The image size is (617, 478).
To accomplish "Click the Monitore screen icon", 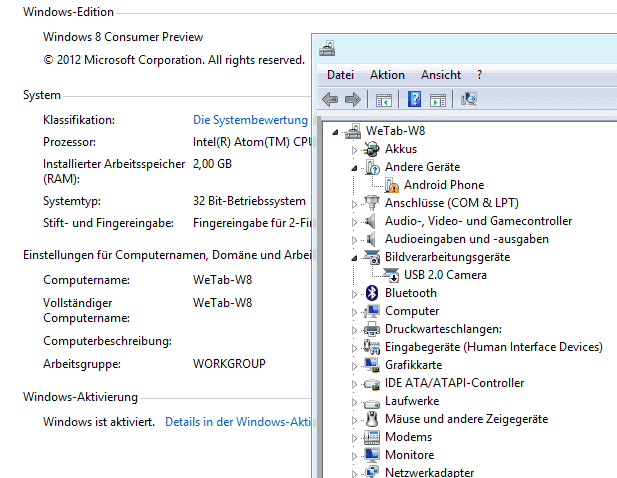I will coord(372,455).
